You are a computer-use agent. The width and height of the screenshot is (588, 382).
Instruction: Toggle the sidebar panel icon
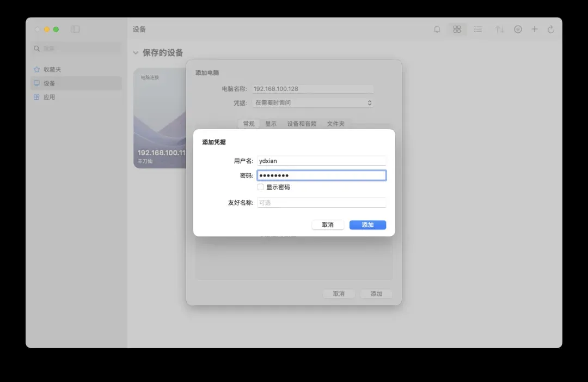(75, 29)
